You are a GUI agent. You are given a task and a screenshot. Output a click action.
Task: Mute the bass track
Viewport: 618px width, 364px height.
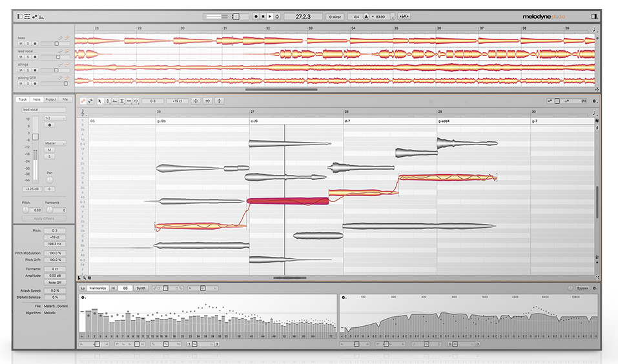coord(21,43)
